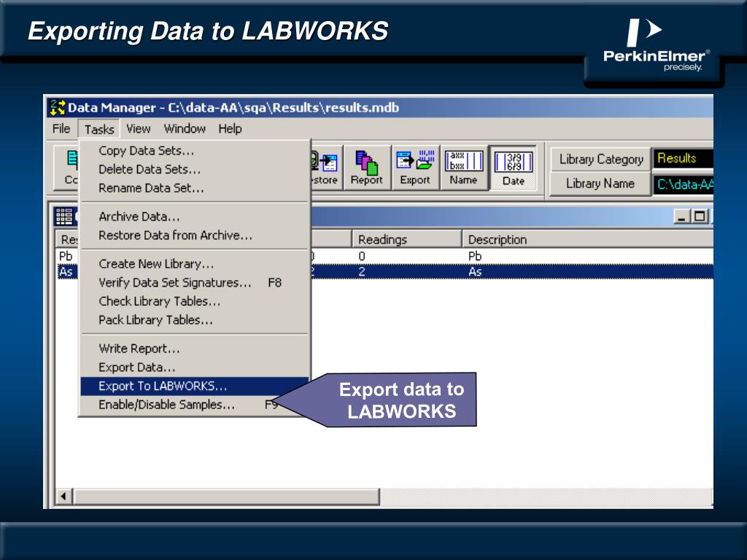747x560 pixels.
Task: Click the Library Name button
Action: click(x=600, y=183)
